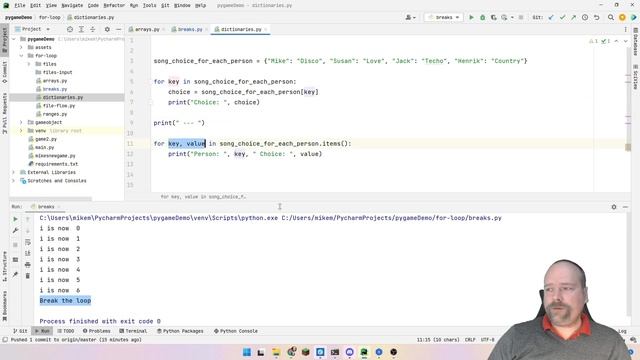Expand the assets folder
Image resolution: width=640 pixels, height=360 pixels.
[x=21, y=47]
